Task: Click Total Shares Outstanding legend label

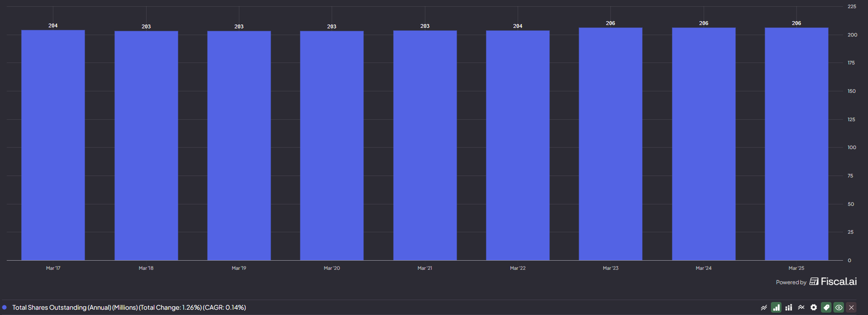Action: click(x=129, y=307)
